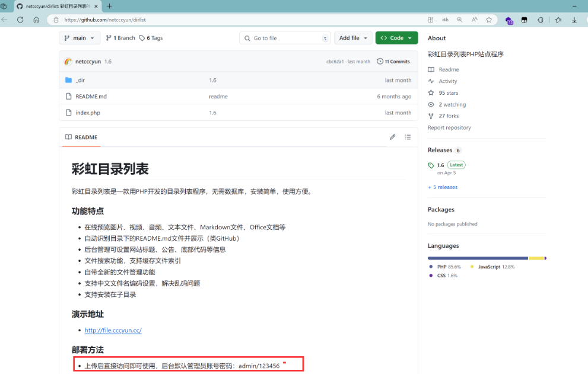Click the zoom magnifier icon in address bar

(x=460, y=20)
